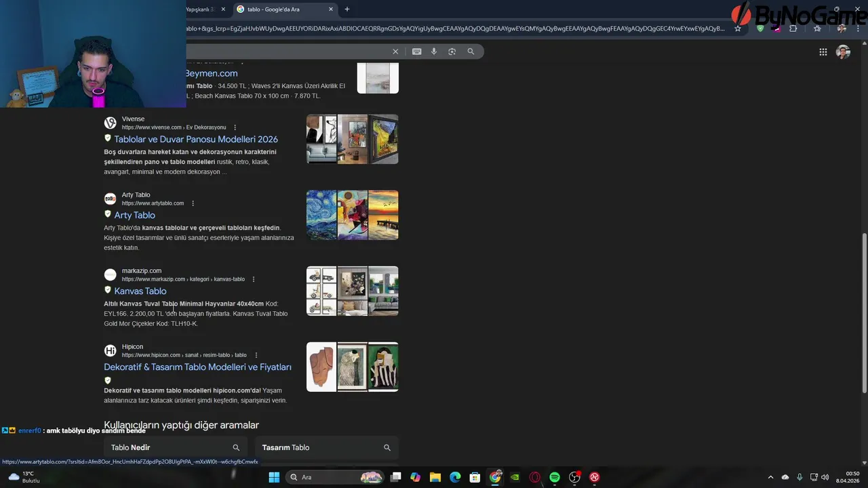868x488 pixels.
Task: Open NVIDIA app from the taskbar
Action: [515, 477]
